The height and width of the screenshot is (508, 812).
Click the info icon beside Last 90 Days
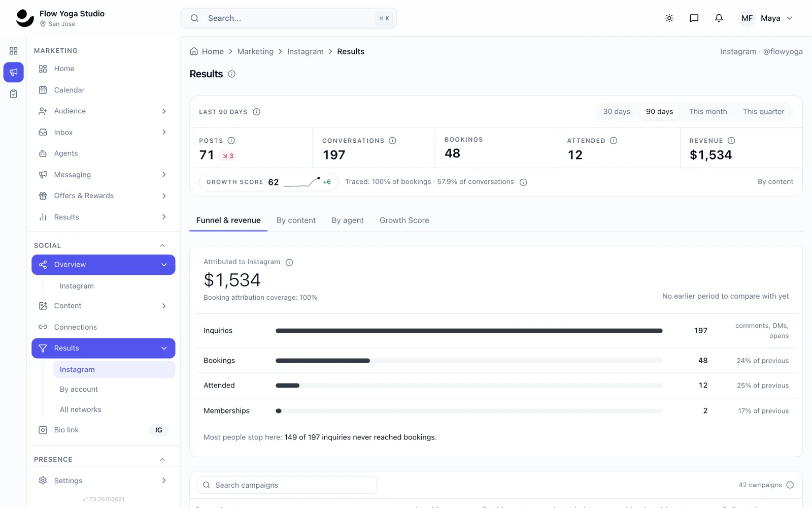click(x=257, y=112)
